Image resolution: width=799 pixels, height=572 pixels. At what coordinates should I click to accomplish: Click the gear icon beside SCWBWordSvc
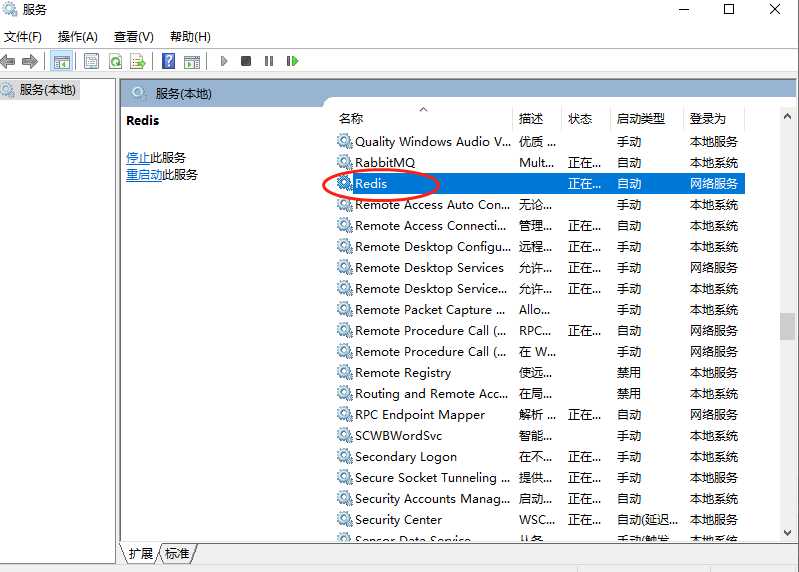coord(345,435)
